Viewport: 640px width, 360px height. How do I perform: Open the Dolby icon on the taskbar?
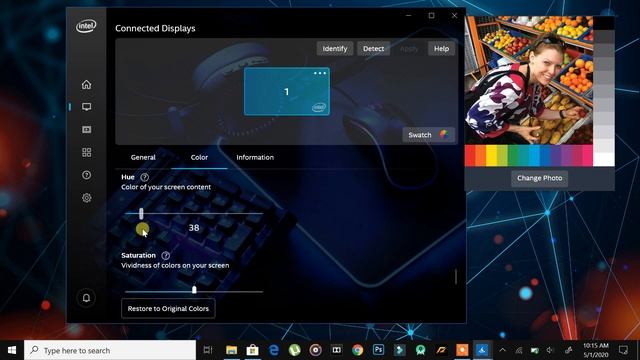tap(336, 350)
